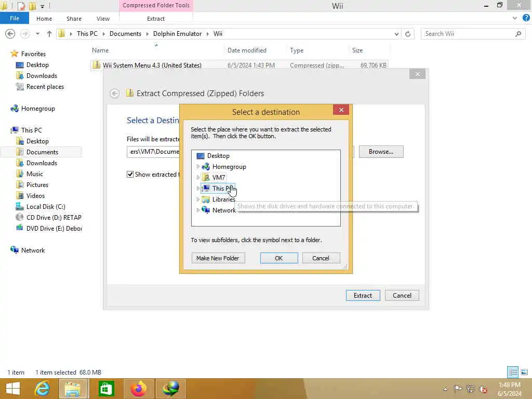532x399 pixels.
Task: Open quick access toolbar dropdown arrow
Action: pos(42,6)
